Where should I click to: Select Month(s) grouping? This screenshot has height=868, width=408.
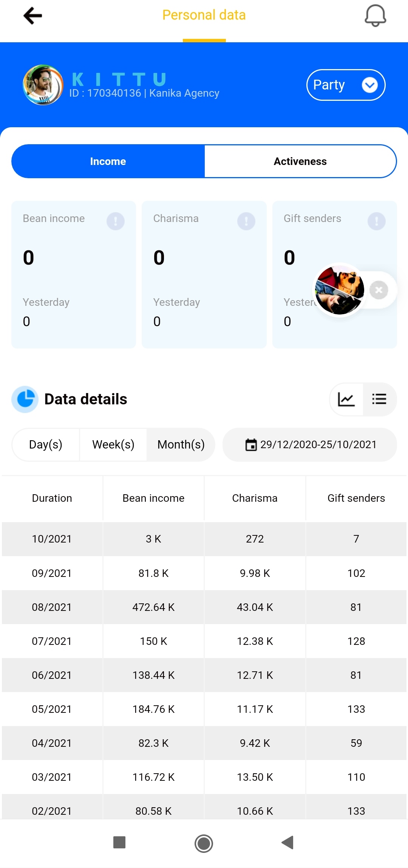click(181, 445)
